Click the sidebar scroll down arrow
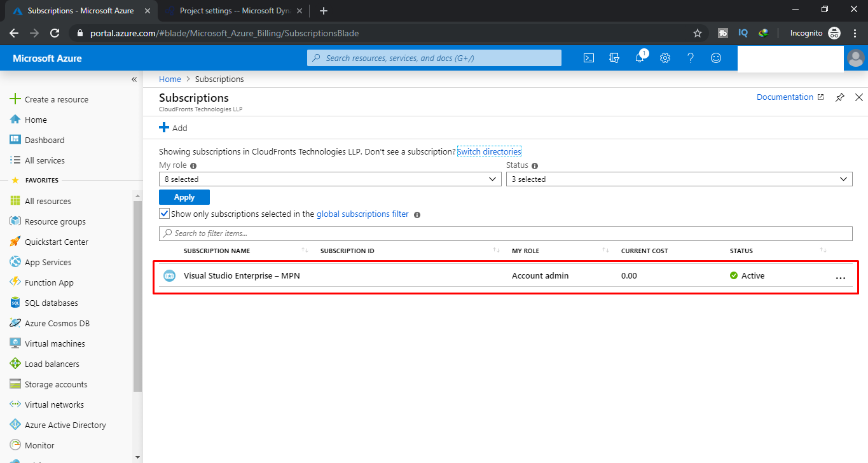The width and height of the screenshot is (868, 463). [x=137, y=457]
